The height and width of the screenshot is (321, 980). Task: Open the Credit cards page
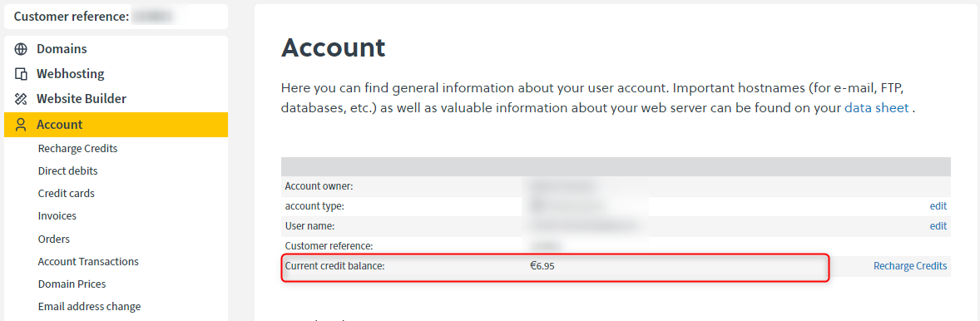click(x=67, y=194)
